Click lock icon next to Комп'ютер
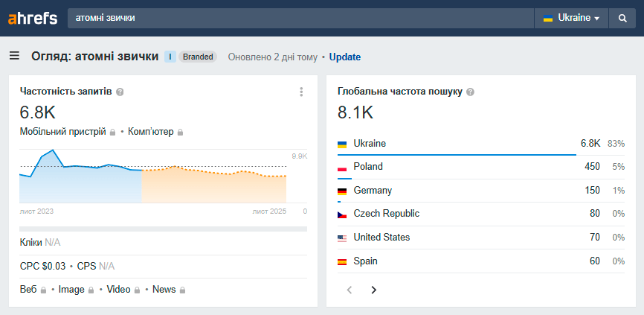The image size is (644, 315). click(x=180, y=133)
